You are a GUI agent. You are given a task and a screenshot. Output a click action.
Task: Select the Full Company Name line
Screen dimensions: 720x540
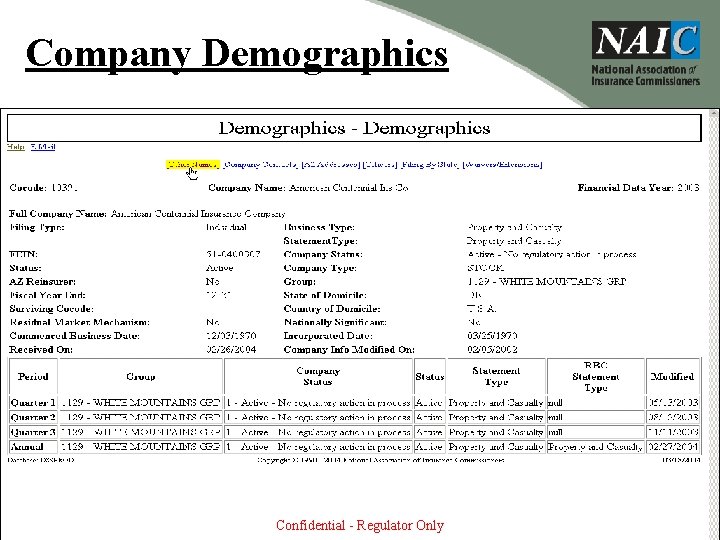147,214
